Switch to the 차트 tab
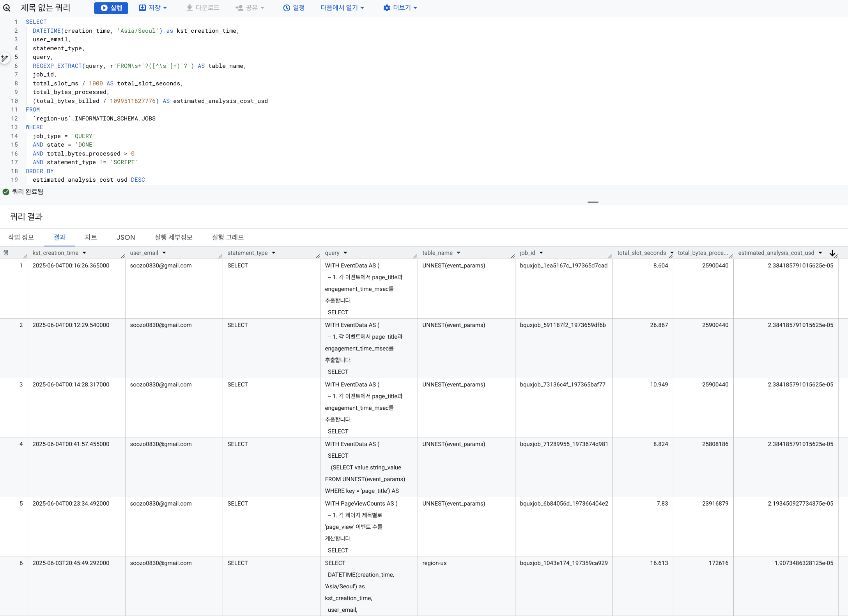Image resolution: width=848 pixels, height=616 pixels. (x=91, y=237)
